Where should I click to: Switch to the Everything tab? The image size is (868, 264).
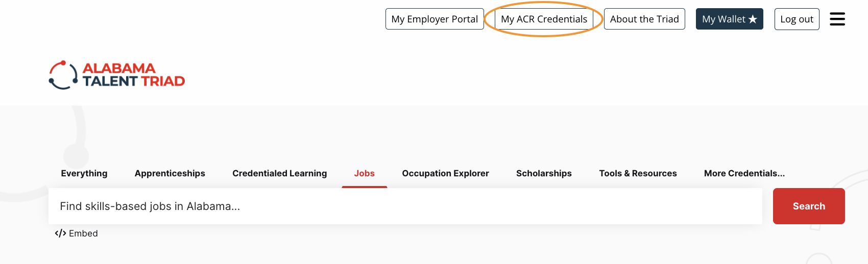tap(84, 173)
